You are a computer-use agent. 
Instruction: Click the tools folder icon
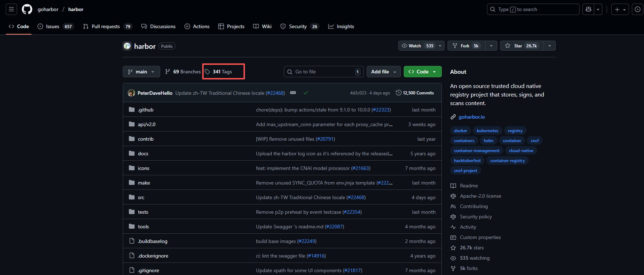click(132, 226)
